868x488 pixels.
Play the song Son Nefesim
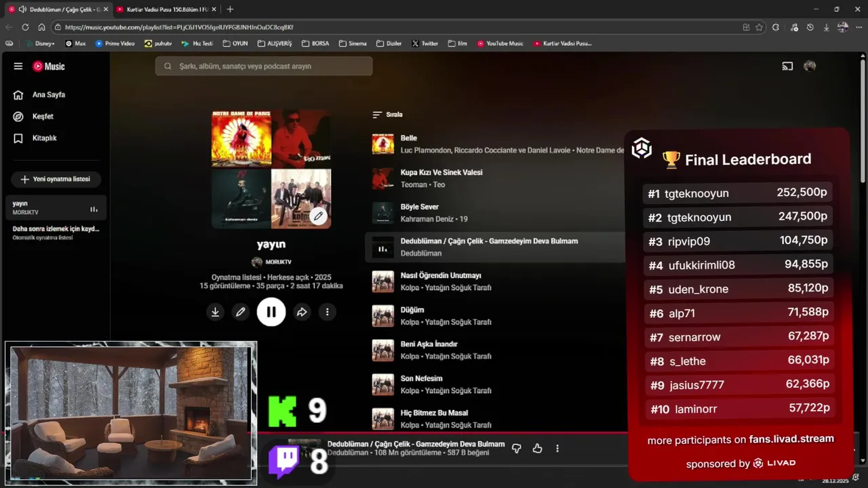[x=422, y=378]
